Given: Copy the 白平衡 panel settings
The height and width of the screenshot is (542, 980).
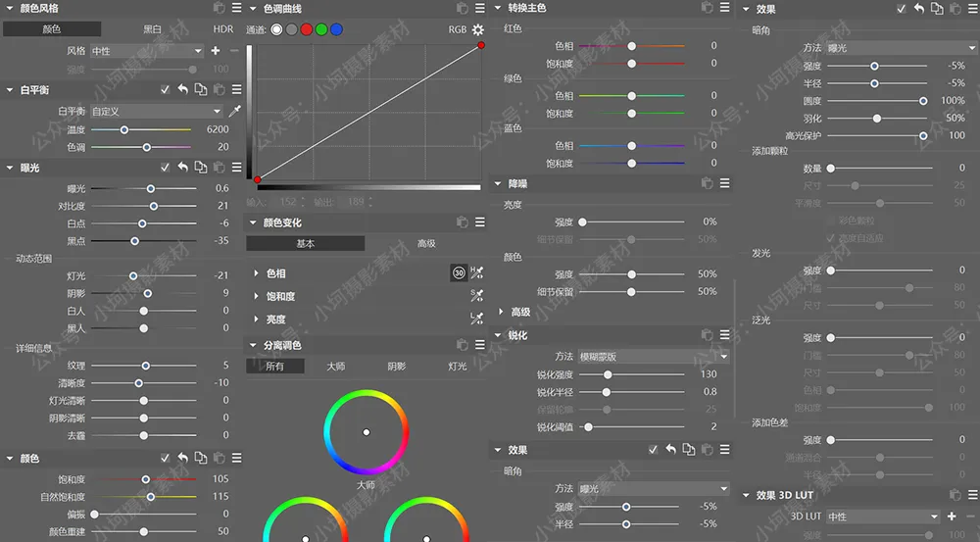Looking at the screenshot, I should [x=201, y=89].
